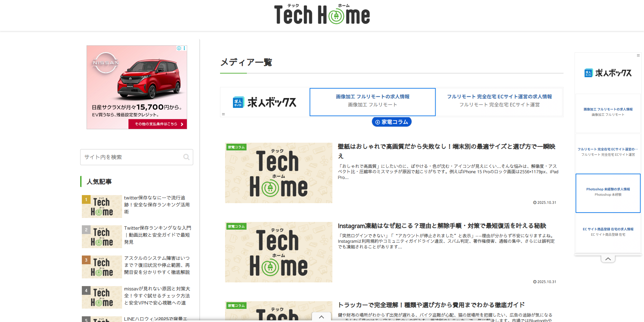Open the 壁紙はおしゃれで高画質 article link
The image size is (644, 322).
446,147
